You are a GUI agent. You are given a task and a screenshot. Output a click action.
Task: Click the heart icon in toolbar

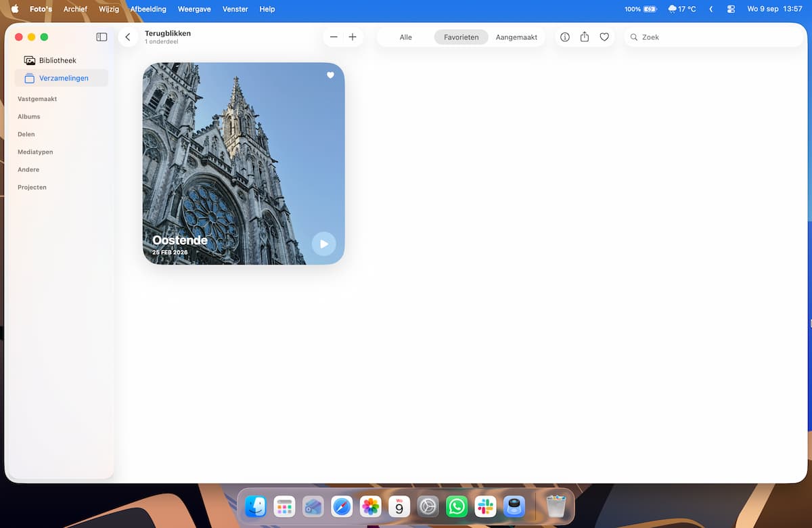tap(604, 37)
